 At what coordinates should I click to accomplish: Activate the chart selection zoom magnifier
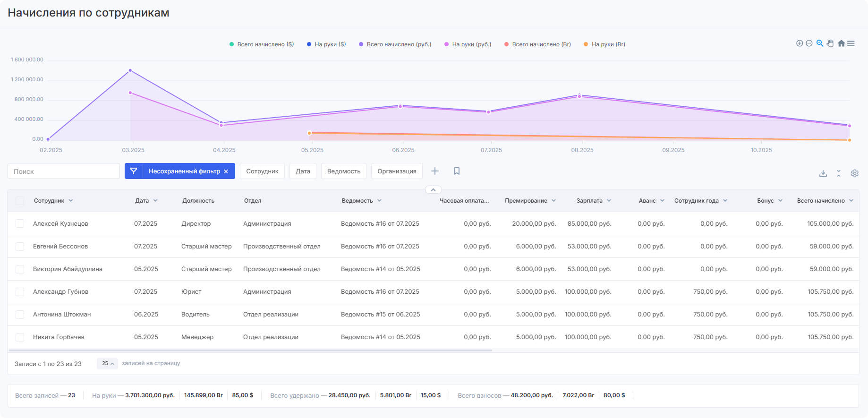pyautogui.click(x=820, y=43)
